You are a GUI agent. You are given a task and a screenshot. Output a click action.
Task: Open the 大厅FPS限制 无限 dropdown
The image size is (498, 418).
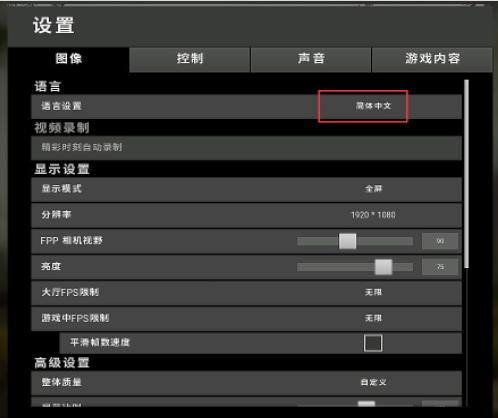coord(373,292)
